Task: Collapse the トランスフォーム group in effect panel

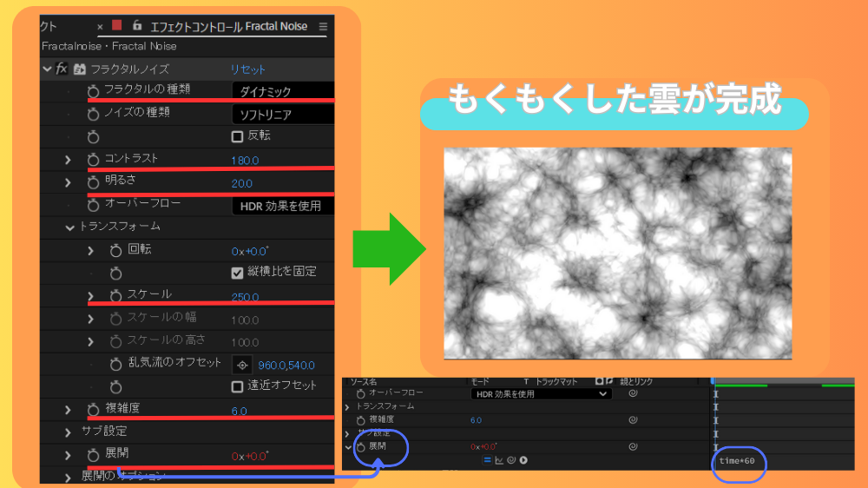Action: point(69,227)
